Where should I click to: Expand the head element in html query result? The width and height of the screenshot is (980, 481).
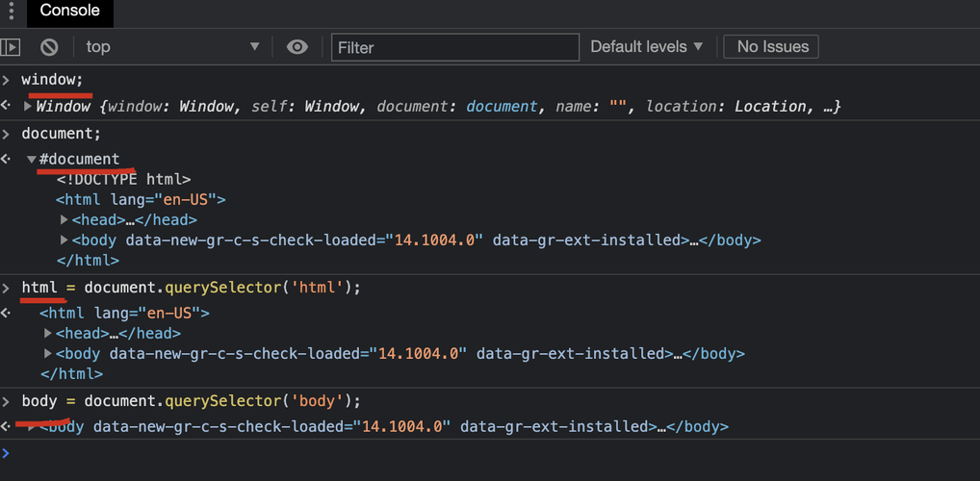(48, 334)
